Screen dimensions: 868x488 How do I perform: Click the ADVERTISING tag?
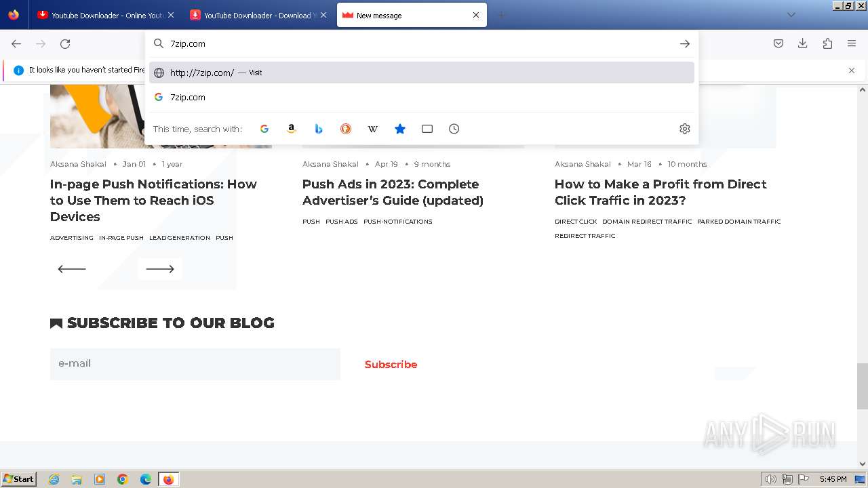pos(72,238)
